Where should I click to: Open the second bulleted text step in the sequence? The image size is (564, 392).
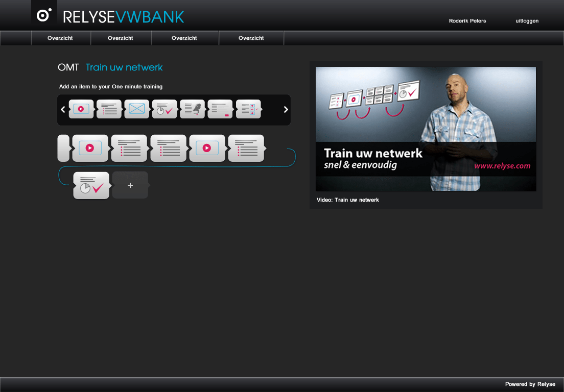[x=169, y=148]
